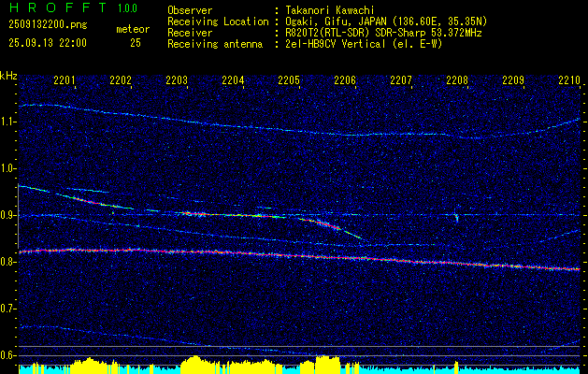Click the version number 1.0.0
The width and height of the screenshot is (588, 374).
[127, 7]
